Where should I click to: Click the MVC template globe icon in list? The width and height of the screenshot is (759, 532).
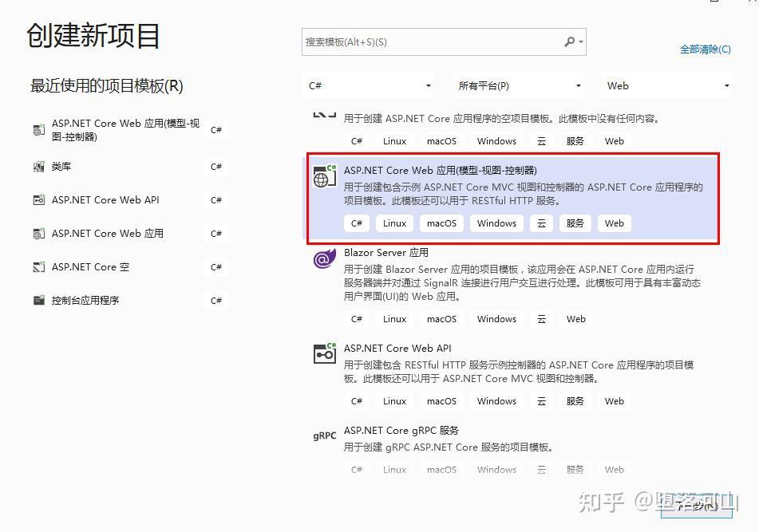(x=325, y=176)
